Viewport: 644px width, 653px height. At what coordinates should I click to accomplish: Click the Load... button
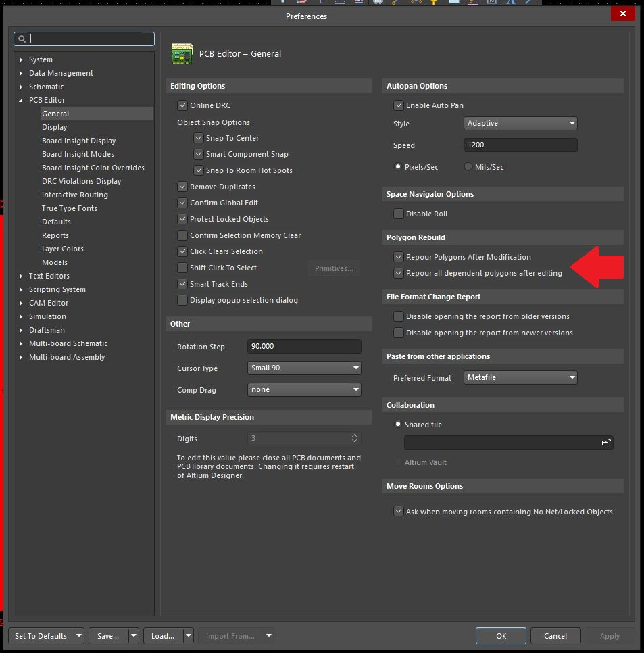point(163,636)
